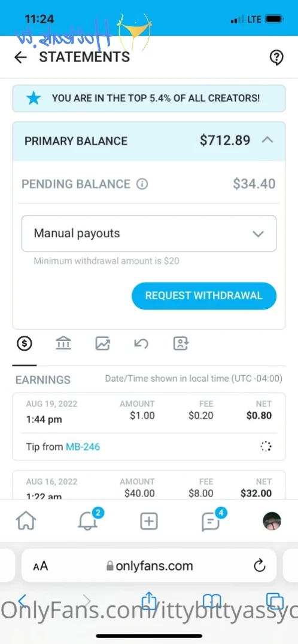Image resolution: width=298 pixels, height=644 pixels.
Task: Tap the onlyfans.com address bar
Action: [x=149, y=566]
